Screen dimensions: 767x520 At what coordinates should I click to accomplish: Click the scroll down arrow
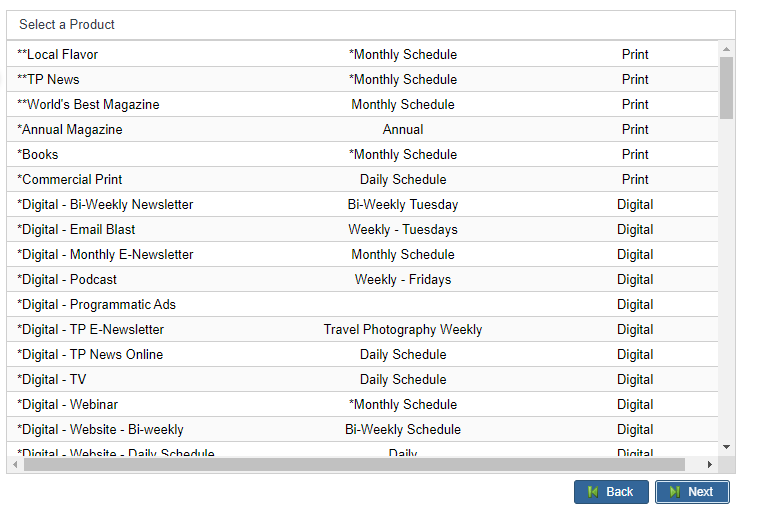pyautogui.click(x=726, y=447)
